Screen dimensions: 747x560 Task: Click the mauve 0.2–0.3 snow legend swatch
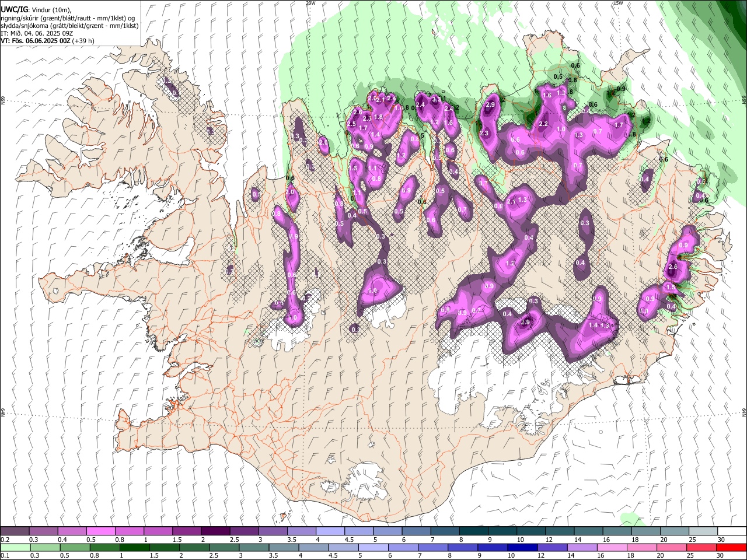(x=15, y=531)
